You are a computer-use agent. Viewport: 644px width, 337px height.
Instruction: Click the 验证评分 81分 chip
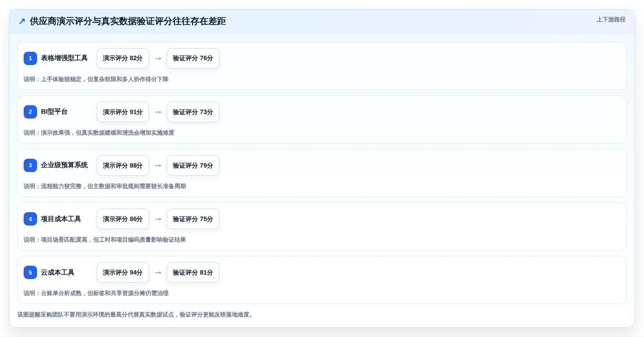(193, 272)
